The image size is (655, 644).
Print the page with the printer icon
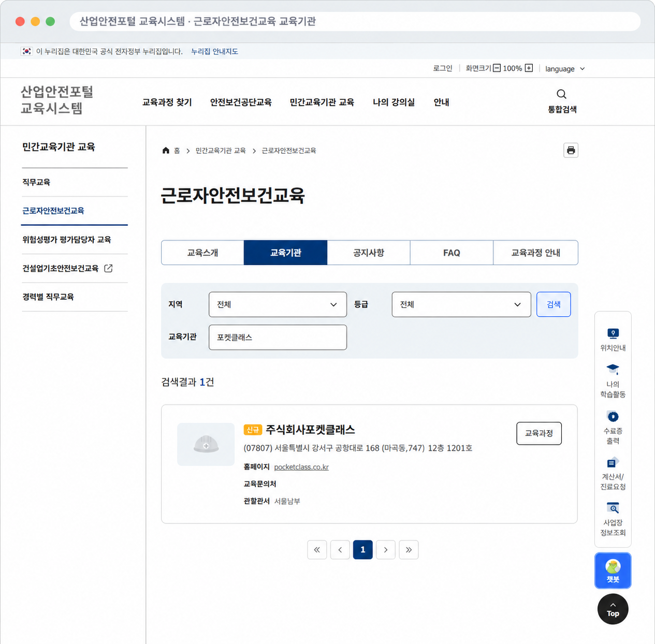tap(571, 150)
